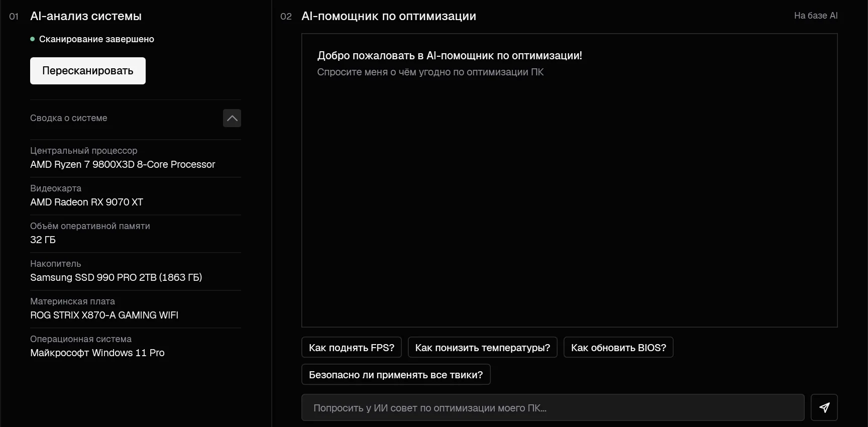Screen dimensions: 868x427
Task: Click the На базе AI label
Action: click(816, 16)
